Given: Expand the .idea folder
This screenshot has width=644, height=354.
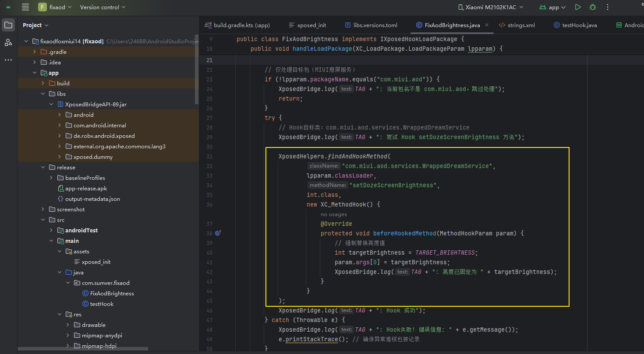Looking at the screenshot, I should click(x=35, y=62).
